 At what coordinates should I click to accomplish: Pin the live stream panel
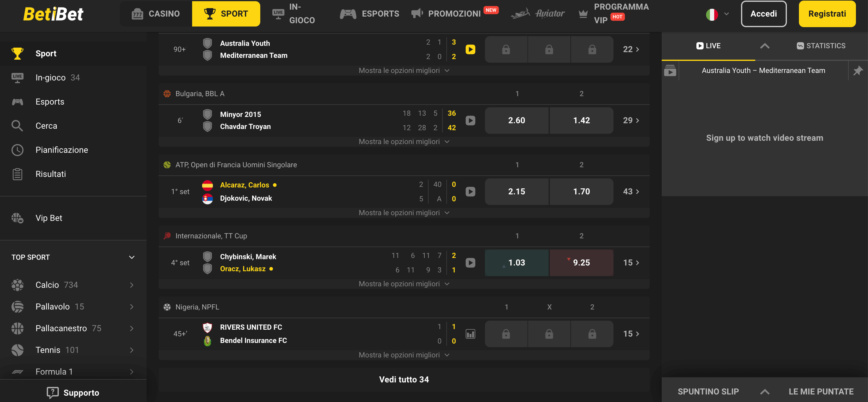[859, 71]
